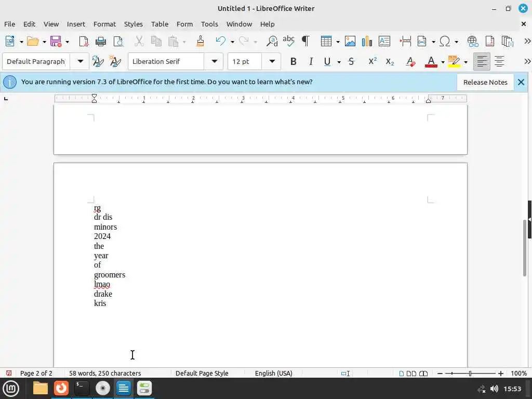Screen dimensions: 532x399
Task: Toggle center alignment
Action: [499, 61]
